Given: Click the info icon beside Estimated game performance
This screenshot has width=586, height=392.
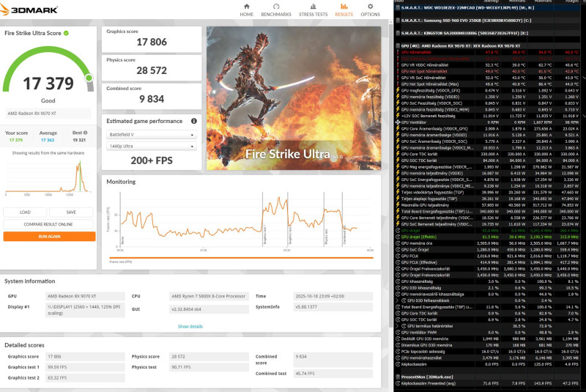Looking at the screenshot, I should pyautogui.click(x=194, y=121).
